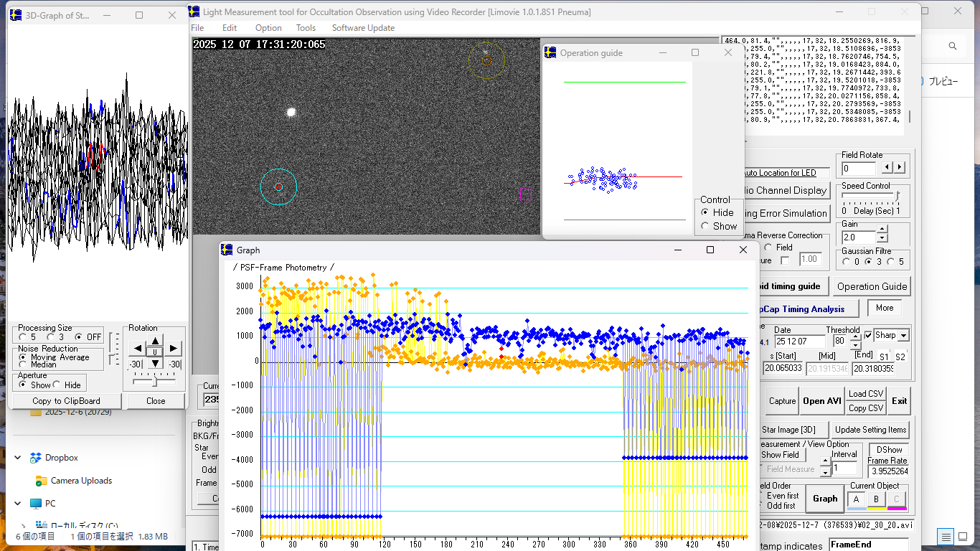
Task: Click Field Rotate left arrow
Action: (x=887, y=168)
